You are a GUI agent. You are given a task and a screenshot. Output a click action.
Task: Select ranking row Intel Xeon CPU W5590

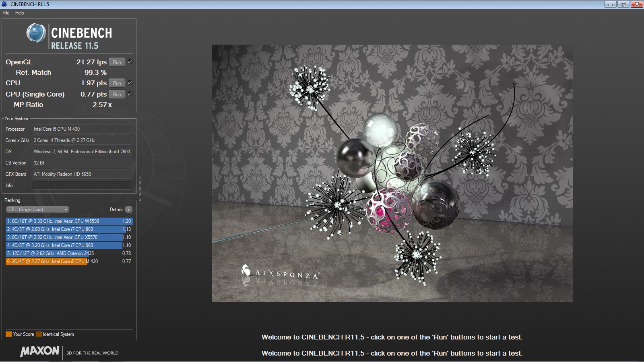pyautogui.click(x=69, y=221)
